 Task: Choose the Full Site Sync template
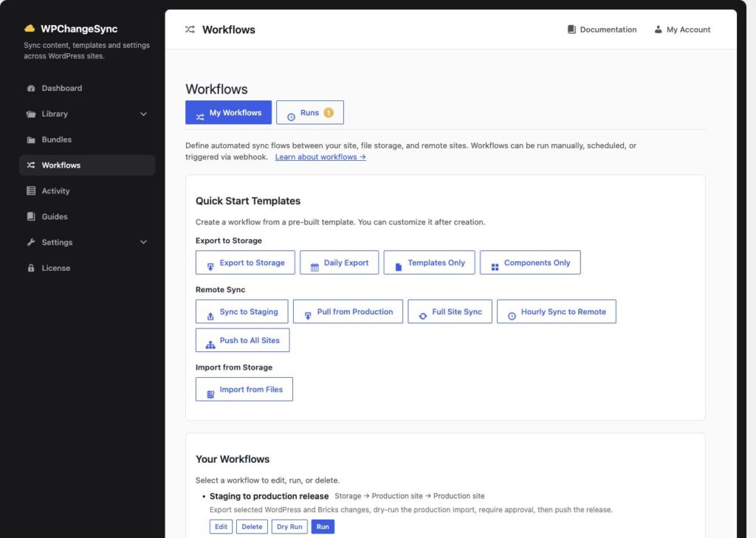point(450,311)
